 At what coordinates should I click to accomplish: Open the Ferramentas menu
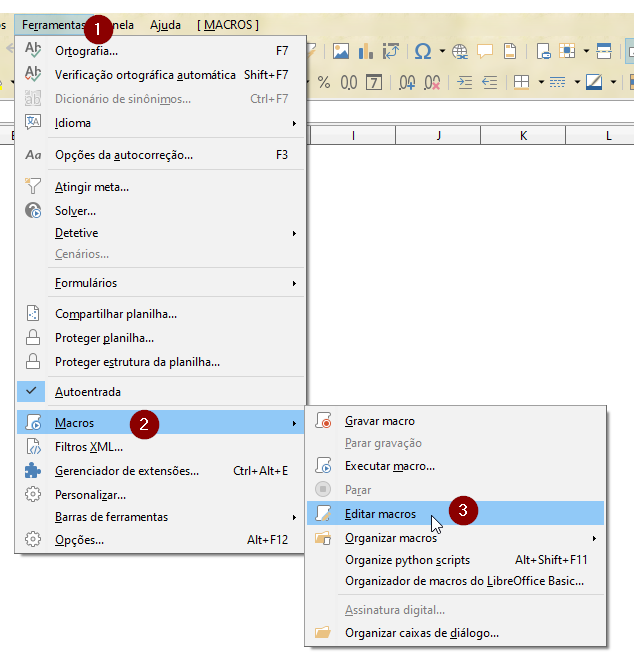point(53,25)
